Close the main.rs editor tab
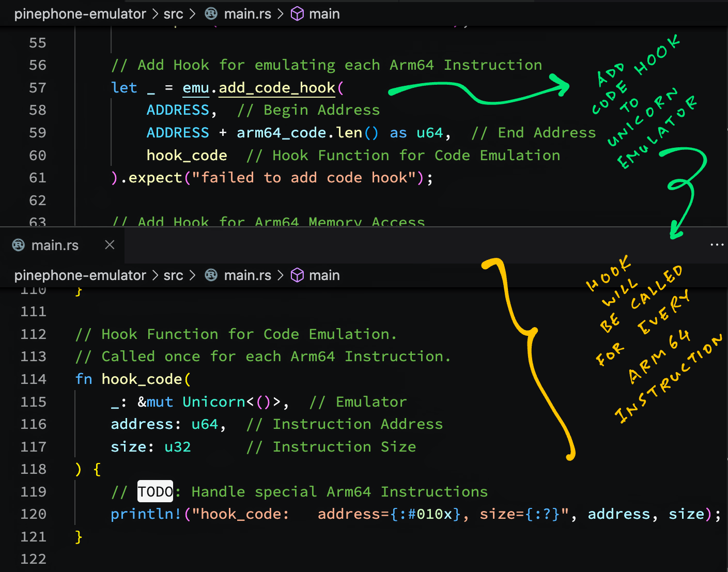The height and width of the screenshot is (572, 728). pyautogui.click(x=110, y=245)
